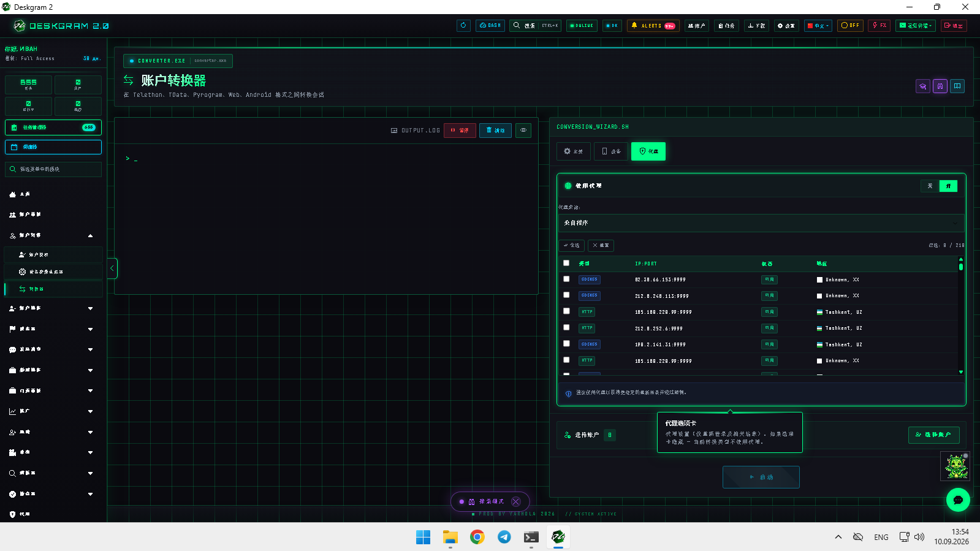Collapse the sidebar with the arrow handle
The height and width of the screenshot is (551, 980).
click(x=112, y=268)
